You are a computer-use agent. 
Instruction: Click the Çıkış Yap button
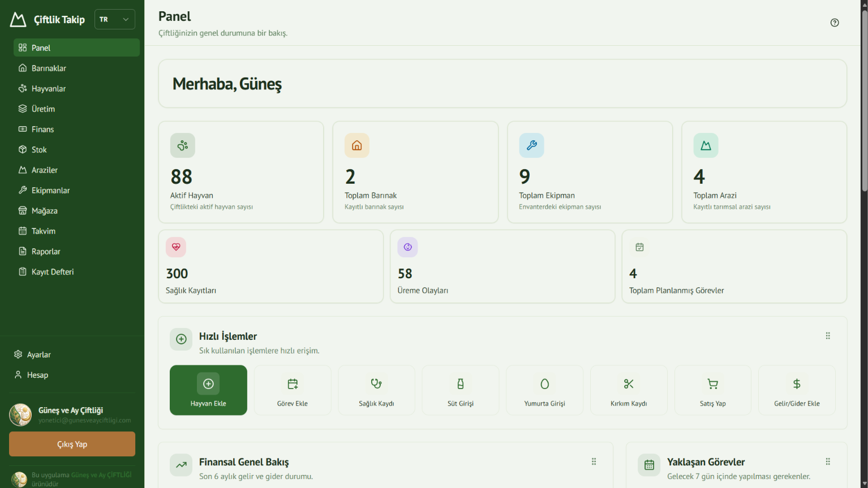[x=72, y=444]
